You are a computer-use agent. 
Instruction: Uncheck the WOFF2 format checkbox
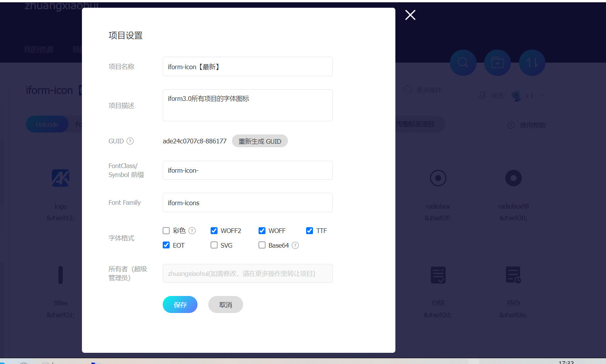[214, 231]
